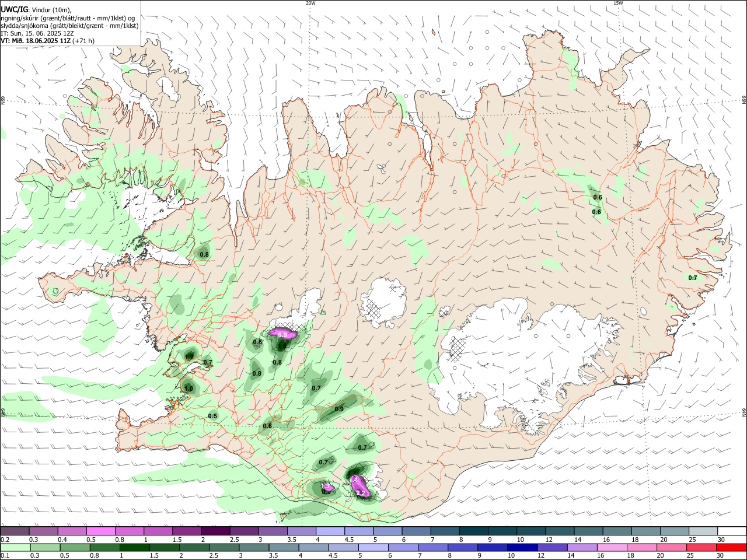Click the 'UWC/IG: Vindur (10m)' title text

(x=36, y=10)
